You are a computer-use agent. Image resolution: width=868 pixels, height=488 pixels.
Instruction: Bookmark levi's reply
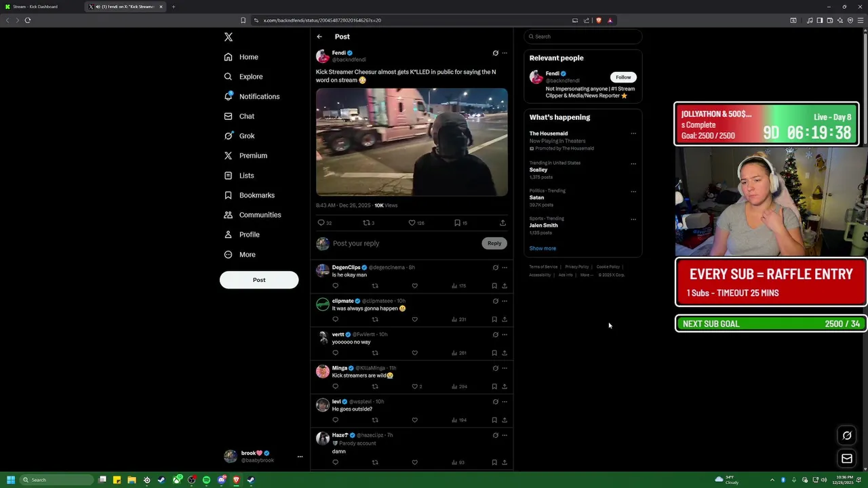click(x=494, y=420)
